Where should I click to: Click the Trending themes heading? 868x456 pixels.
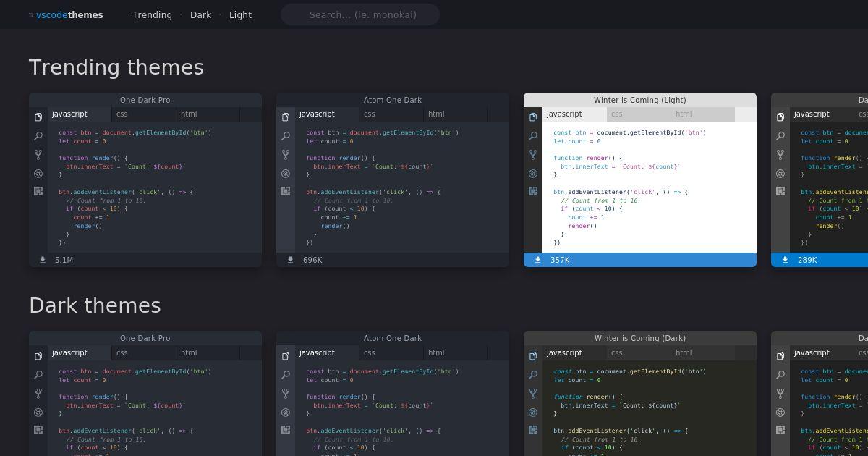pyautogui.click(x=116, y=67)
